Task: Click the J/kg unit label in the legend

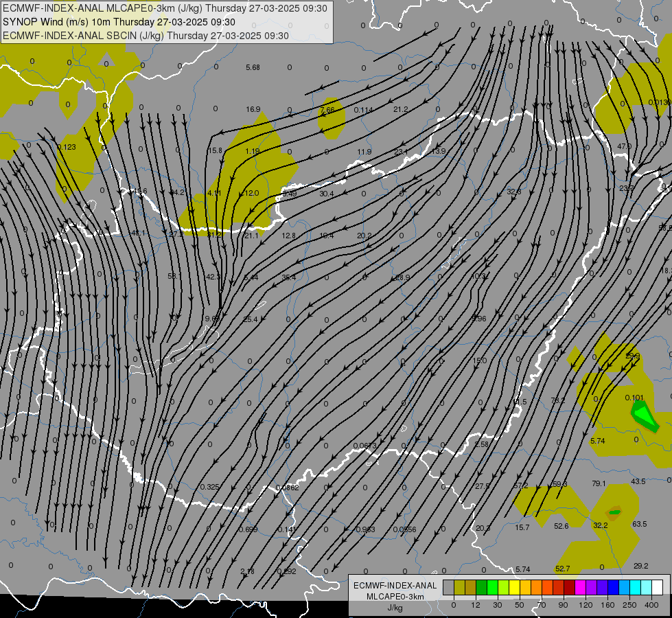Action: pos(395,608)
